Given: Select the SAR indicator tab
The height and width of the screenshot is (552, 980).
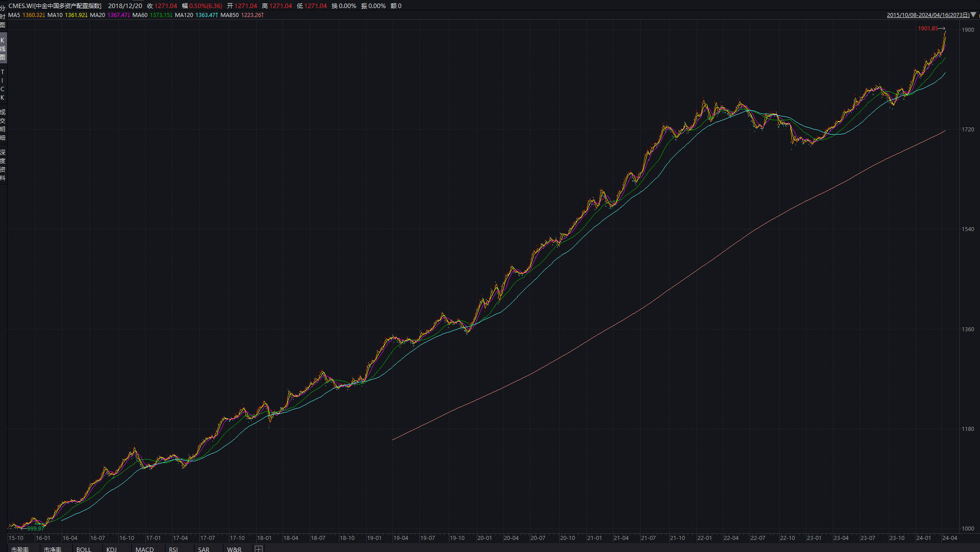Looking at the screenshot, I should 203,549.
